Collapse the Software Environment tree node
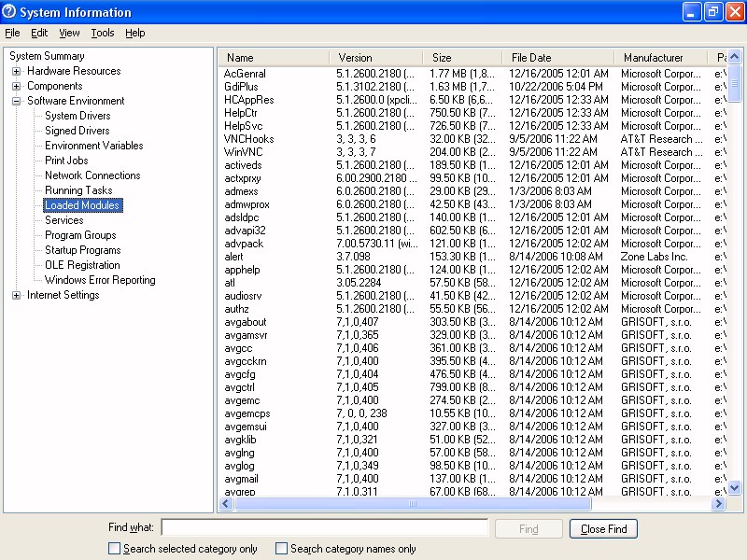Image resolution: width=747 pixels, height=560 pixels. 17,101
